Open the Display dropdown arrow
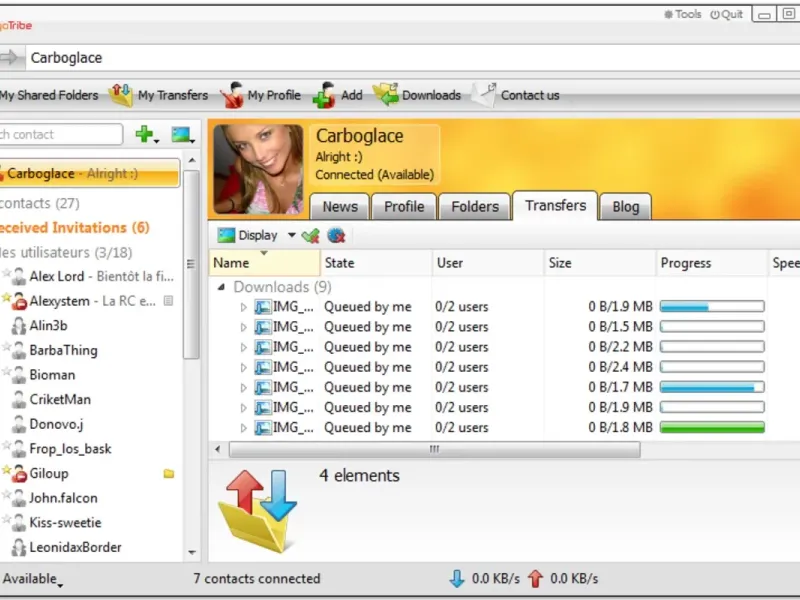800x600 pixels. [291, 235]
